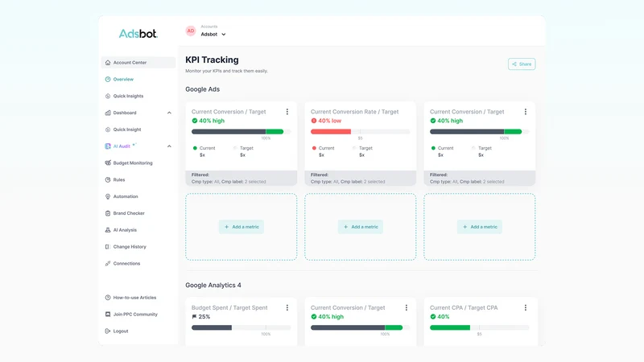
Task: Collapse the AI Audit section chevron
Action: click(169, 146)
